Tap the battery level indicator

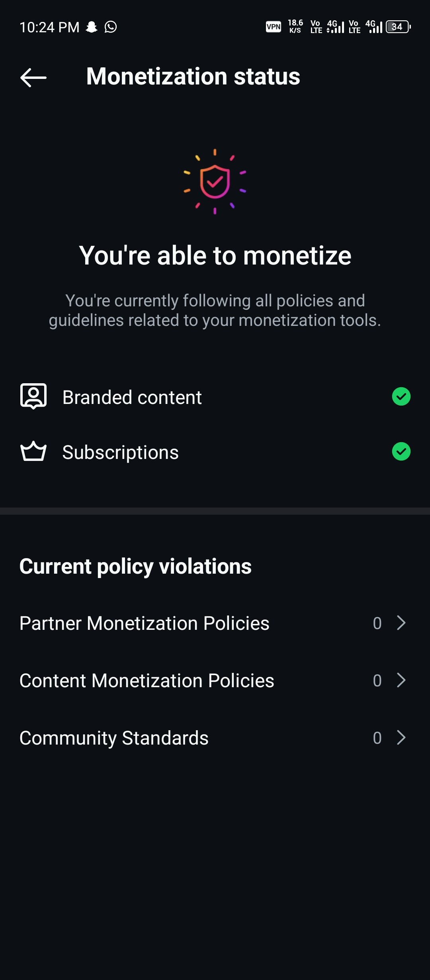click(x=398, y=27)
